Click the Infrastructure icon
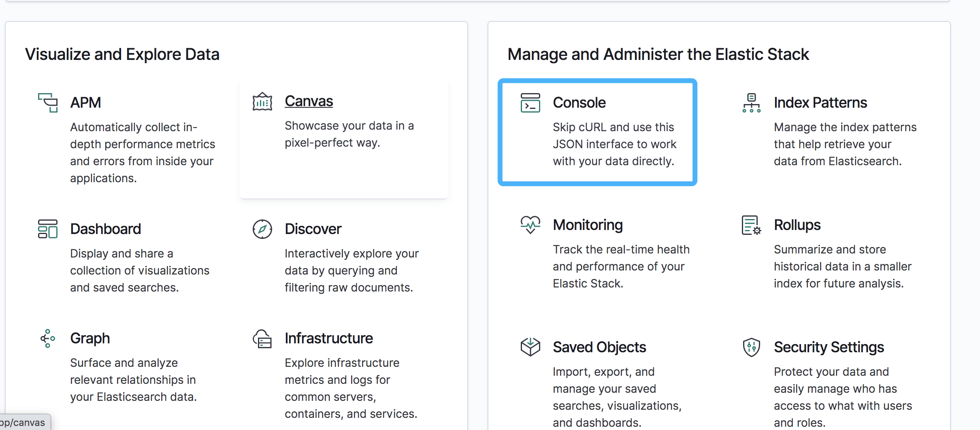Screen dimensions: 980x430 (262, 339)
